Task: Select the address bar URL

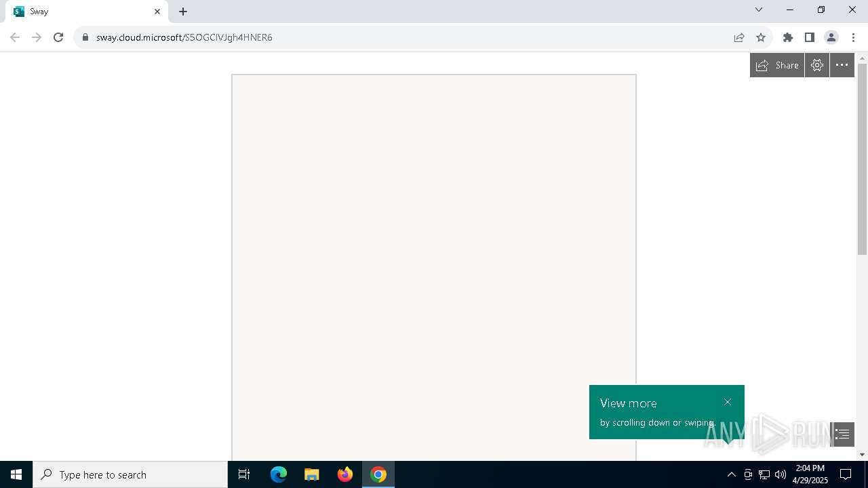Action: click(x=184, y=37)
